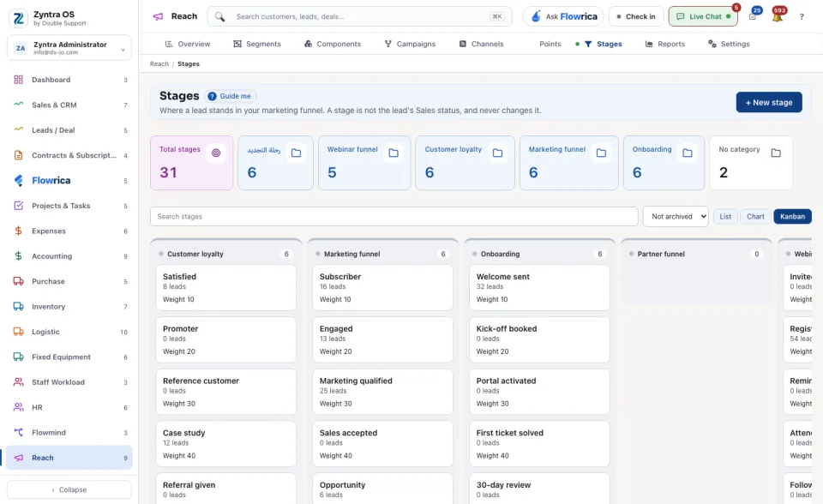Click the New stage button
Screen dimensions: 823x504
769,102
